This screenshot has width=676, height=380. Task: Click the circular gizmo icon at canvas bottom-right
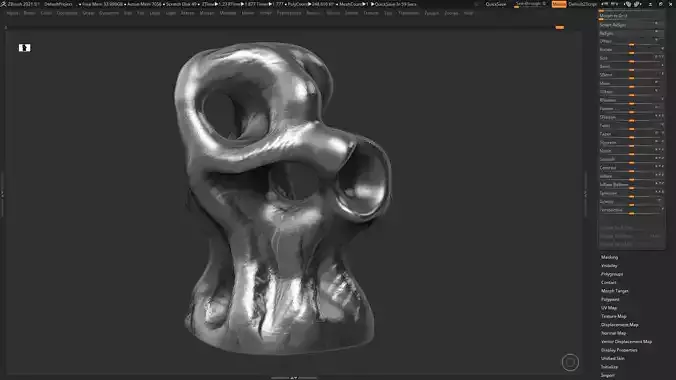[x=570, y=362]
